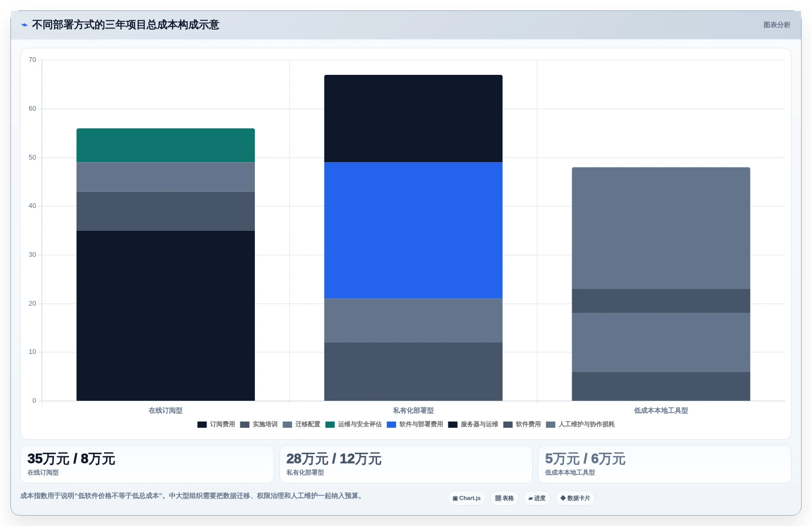Click the 35万元 / 8万元 summary card

147,464
